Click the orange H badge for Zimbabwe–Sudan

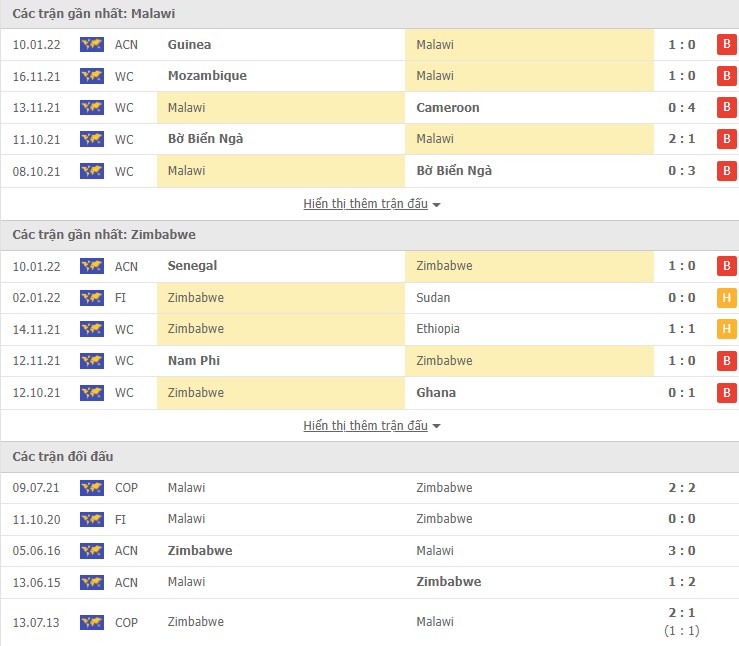click(x=725, y=297)
